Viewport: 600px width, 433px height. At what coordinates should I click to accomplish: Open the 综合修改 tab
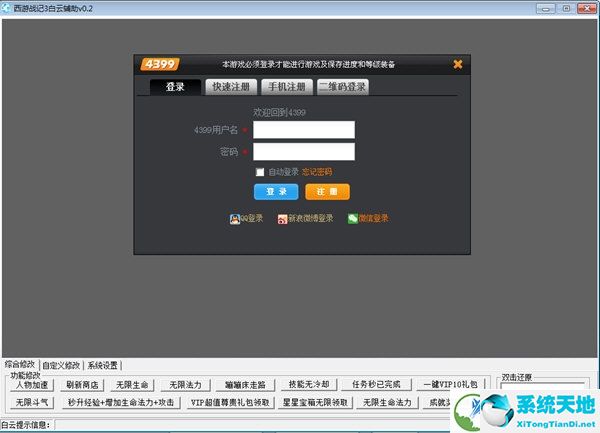coord(20,365)
